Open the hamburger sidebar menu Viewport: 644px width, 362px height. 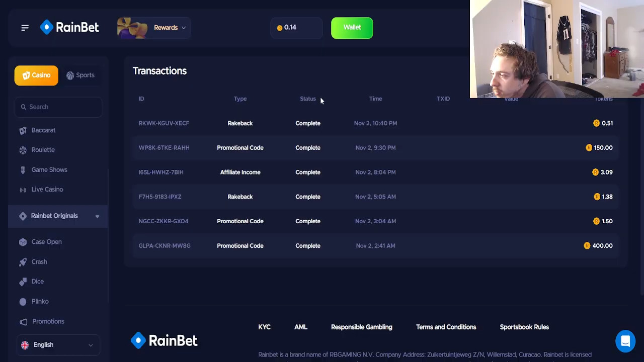coord(25,28)
